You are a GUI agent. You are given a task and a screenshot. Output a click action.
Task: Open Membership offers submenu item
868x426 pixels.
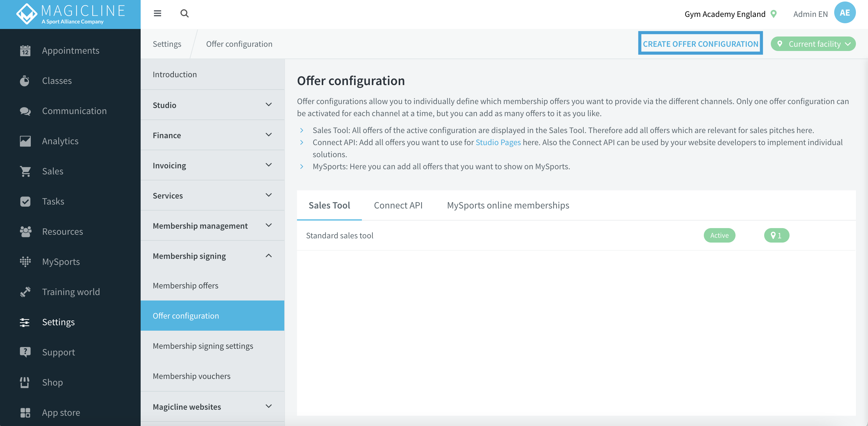click(x=212, y=286)
